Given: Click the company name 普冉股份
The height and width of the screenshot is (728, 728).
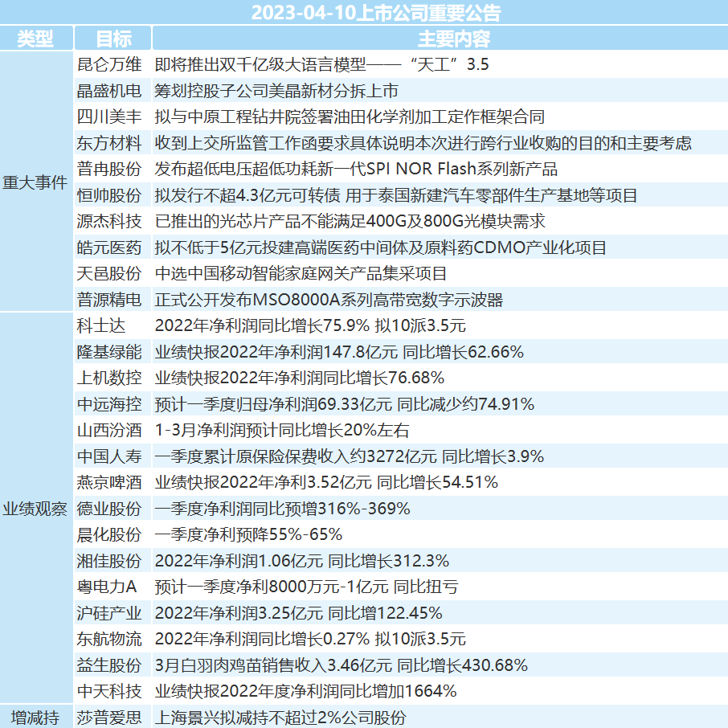Looking at the screenshot, I should point(109,169).
